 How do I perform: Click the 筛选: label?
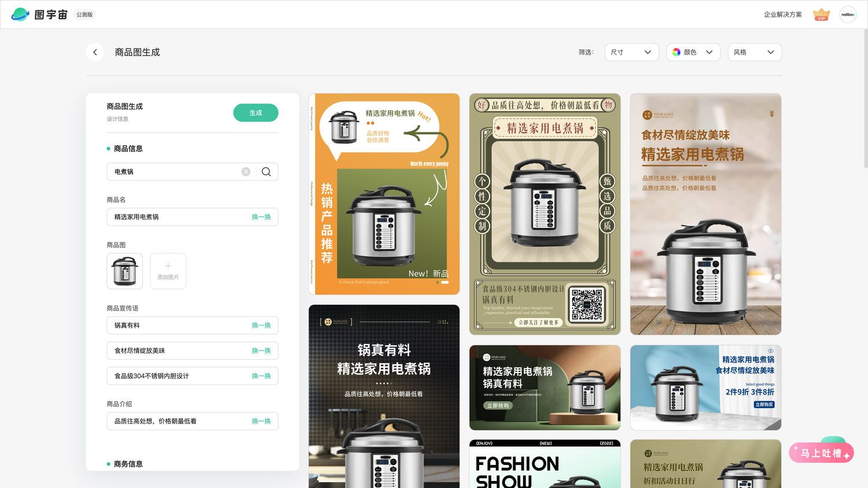pos(586,52)
